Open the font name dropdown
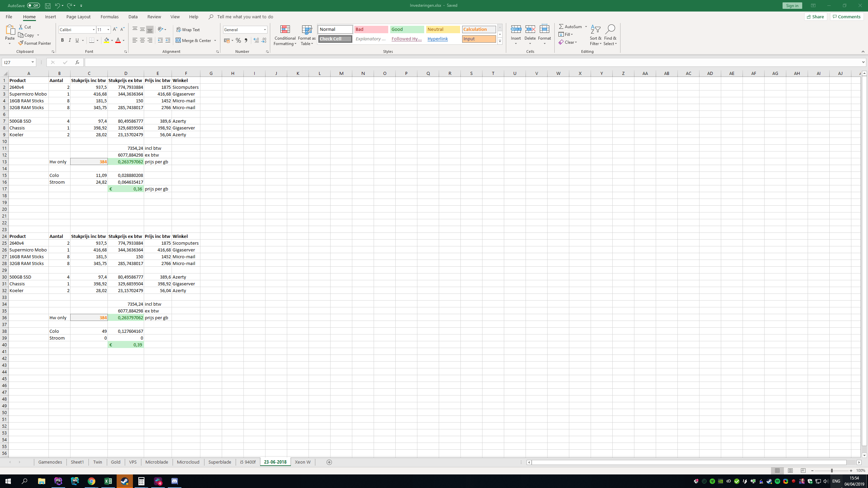 94,29
